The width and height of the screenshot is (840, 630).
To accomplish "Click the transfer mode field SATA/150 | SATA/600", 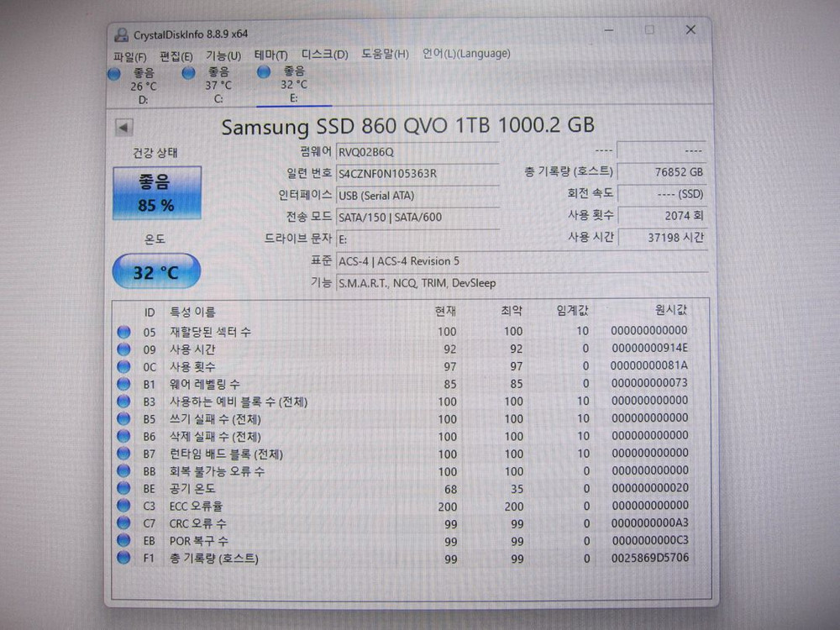I will pyautogui.click(x=417, y=217).
